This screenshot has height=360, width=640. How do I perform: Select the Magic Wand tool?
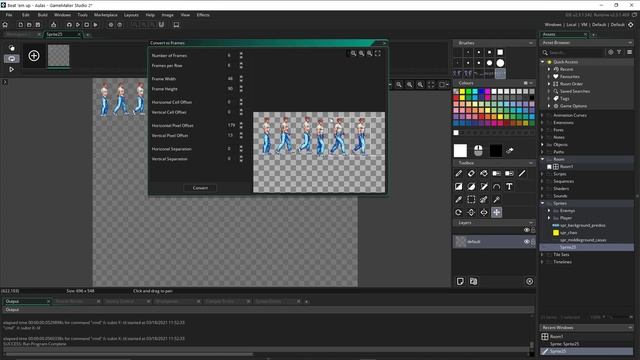[x=496, y=200]
